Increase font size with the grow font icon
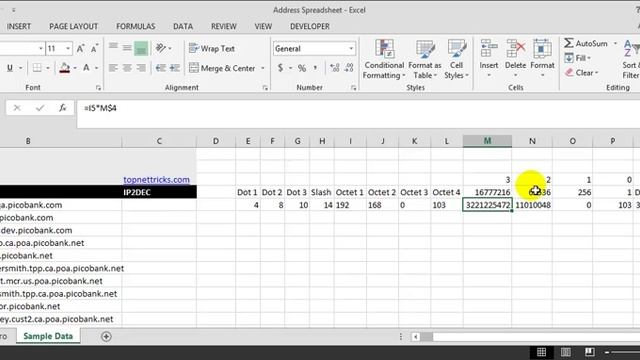The height and width of the screenshot is (360, 640). point(80,49)
